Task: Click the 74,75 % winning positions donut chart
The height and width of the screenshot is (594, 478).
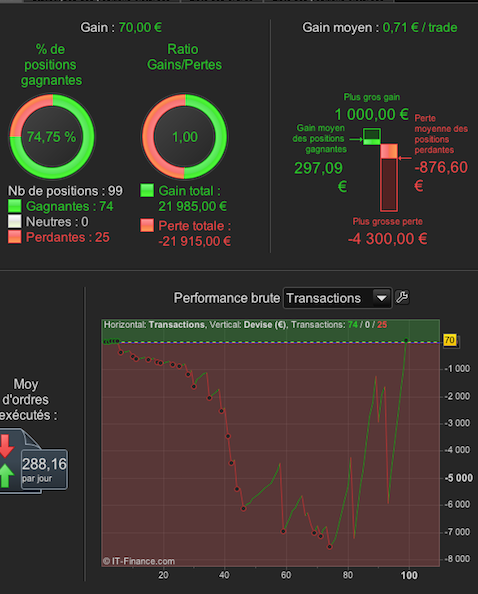Action: coord(52,136)
